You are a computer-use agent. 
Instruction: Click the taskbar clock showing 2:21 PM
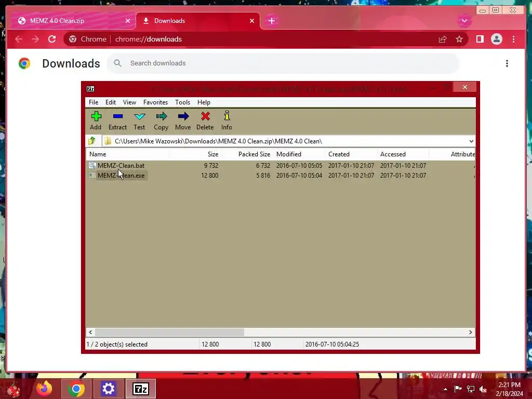click(509, 389)
